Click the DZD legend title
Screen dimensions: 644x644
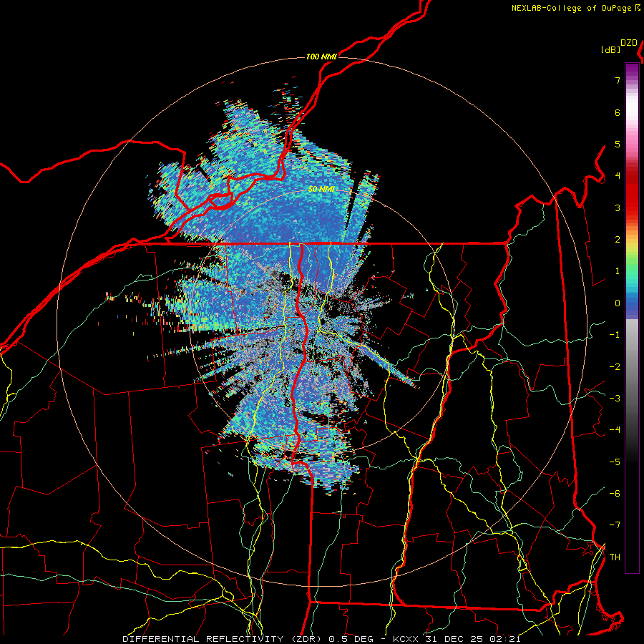coord(629,43)
